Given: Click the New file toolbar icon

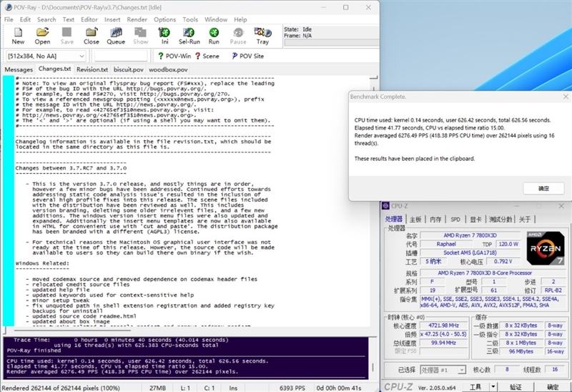Looking at the screenshot, I should (18, 36).
